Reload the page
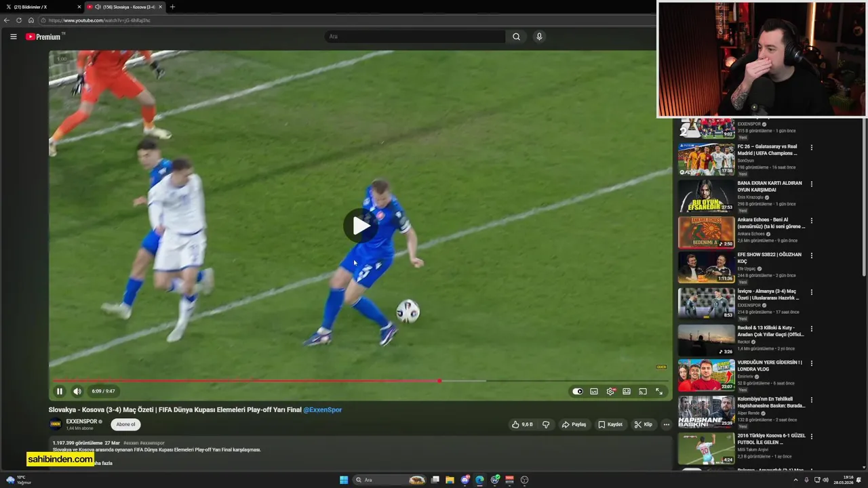The width and height of the screenshot is (868, 488). (x=19, y=20)
